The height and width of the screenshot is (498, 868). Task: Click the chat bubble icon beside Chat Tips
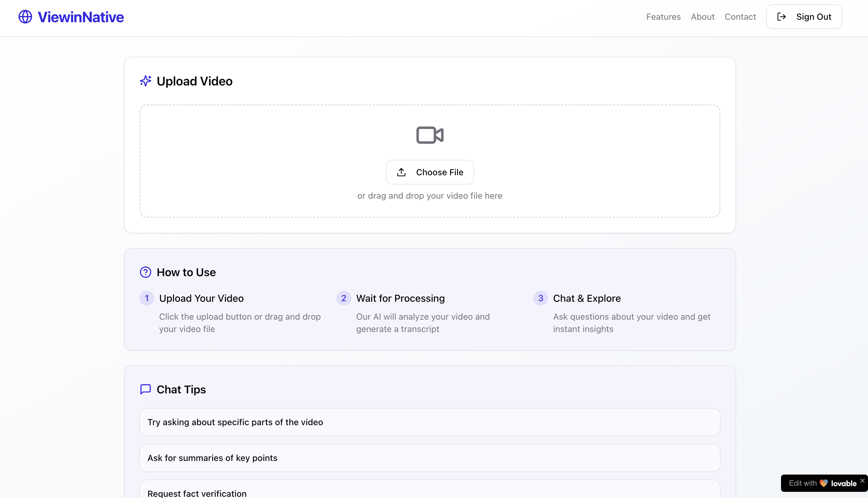coord(145,389)
